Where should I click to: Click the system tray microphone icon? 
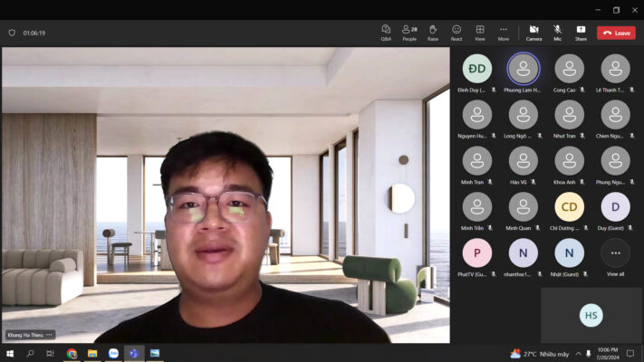coord(588,353)
